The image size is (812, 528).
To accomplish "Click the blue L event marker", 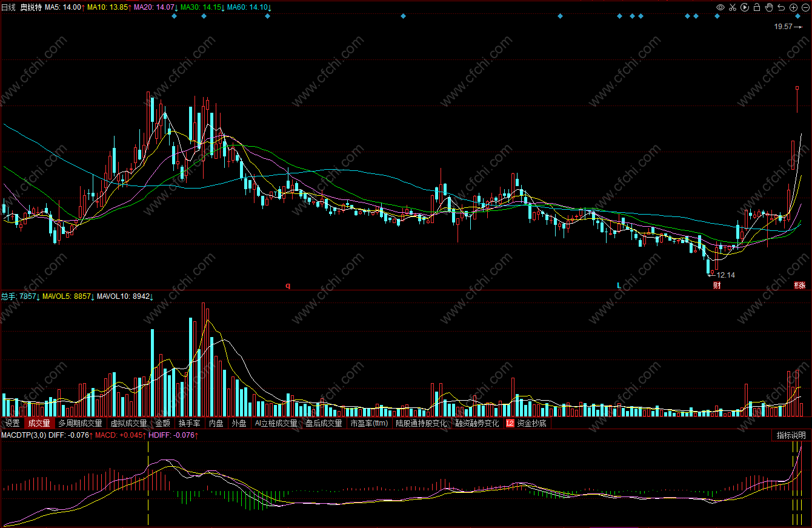I will click(619, 286).
